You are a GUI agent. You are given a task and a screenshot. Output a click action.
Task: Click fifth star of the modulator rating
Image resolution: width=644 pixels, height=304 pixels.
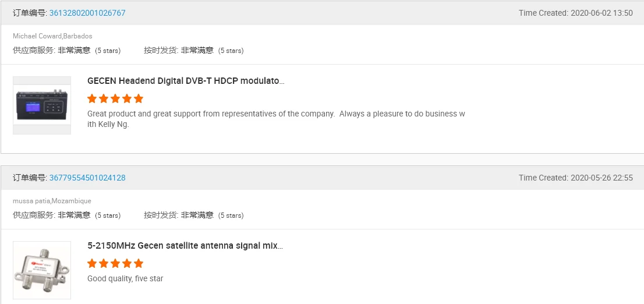coord(139,98)
